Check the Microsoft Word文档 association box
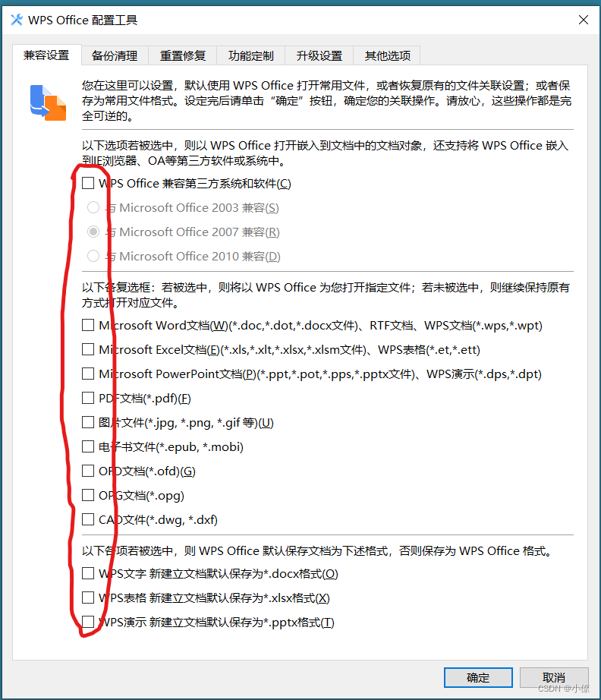This screenshot has height=700, width=601. click(88, 325)
